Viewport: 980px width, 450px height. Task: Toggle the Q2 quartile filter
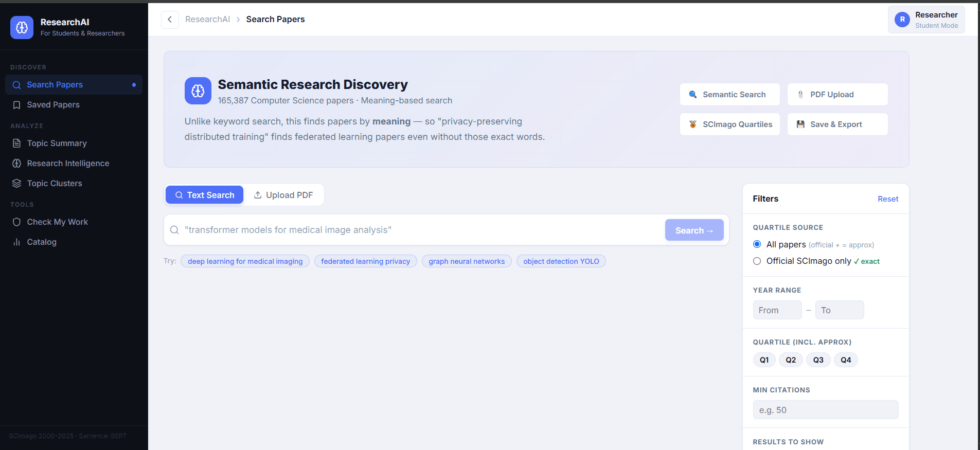point(791,360)
